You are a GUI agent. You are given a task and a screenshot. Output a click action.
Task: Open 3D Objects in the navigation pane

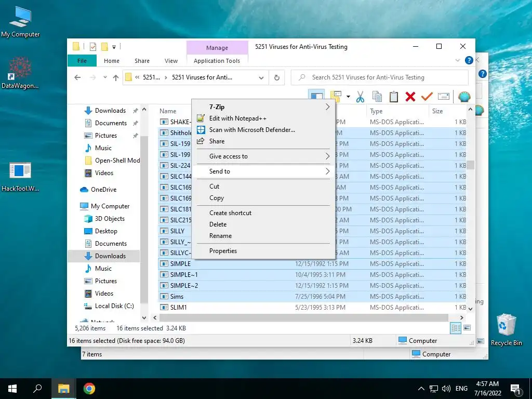110,219
